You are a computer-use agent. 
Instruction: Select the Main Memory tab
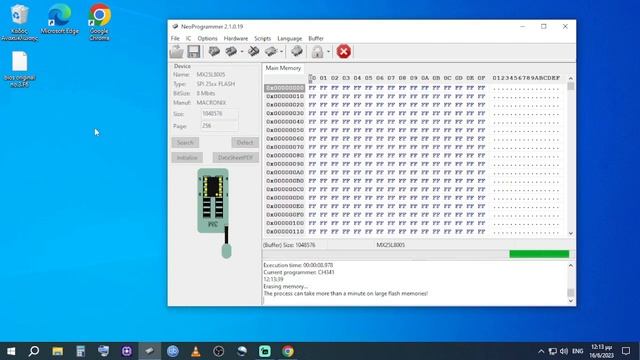[283, 68]
